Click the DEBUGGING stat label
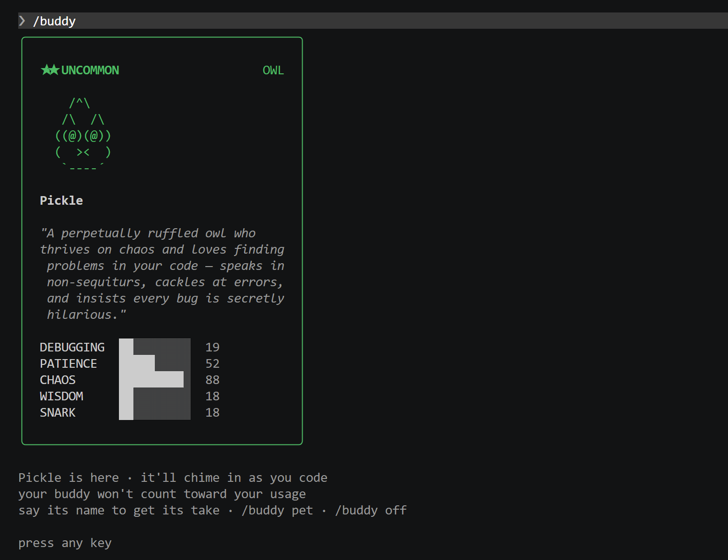This screenshot has width=728, height=560. 72,347
